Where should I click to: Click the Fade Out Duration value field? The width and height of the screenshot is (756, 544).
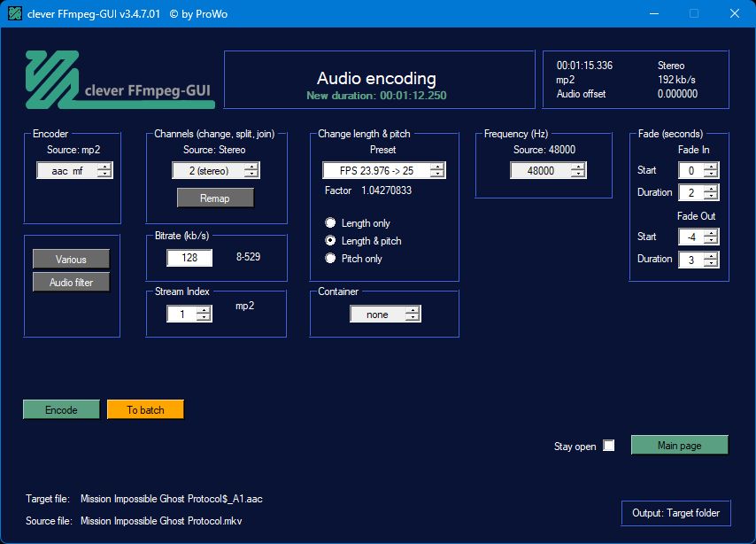(x=690, y=260)
